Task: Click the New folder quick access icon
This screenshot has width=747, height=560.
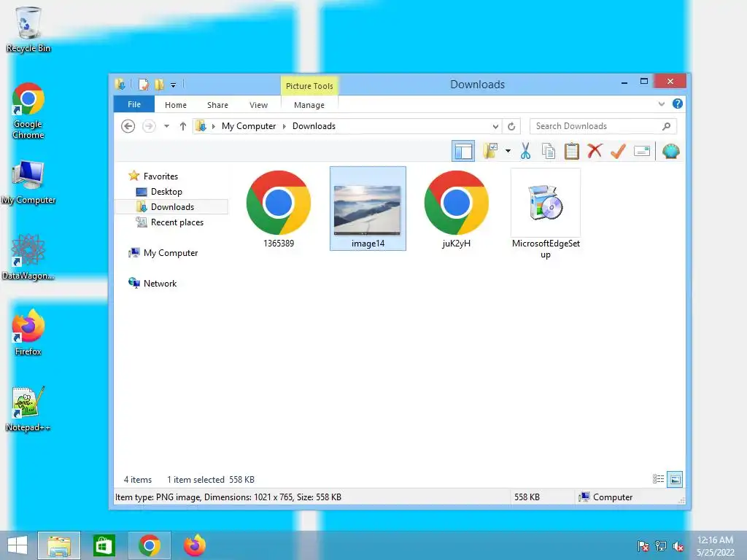Action: coord(159,85)
